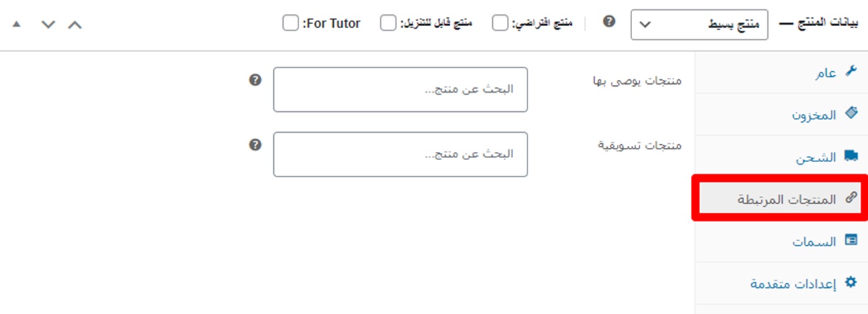The image size is (868, 314).
Task: Collapse panel using small triangle toggle
Action: coord(17,24)
